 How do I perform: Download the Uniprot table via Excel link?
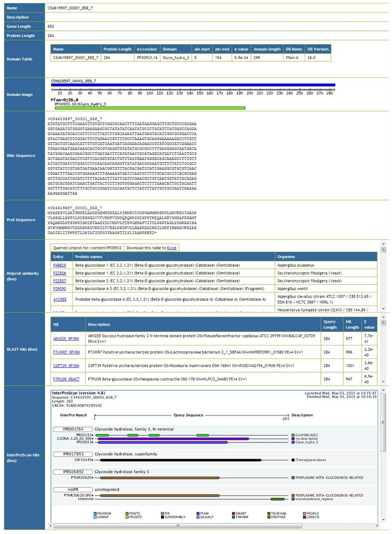pyautogui.click(x=172, y=248)
